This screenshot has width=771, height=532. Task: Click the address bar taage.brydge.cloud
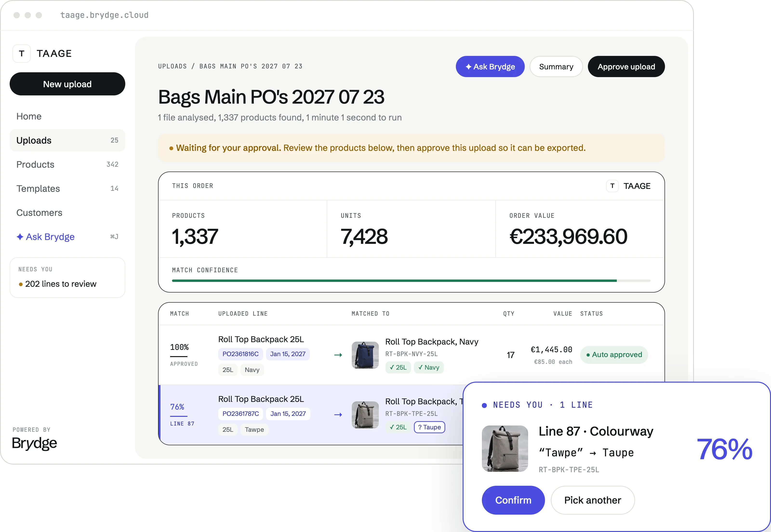(104, 15)
